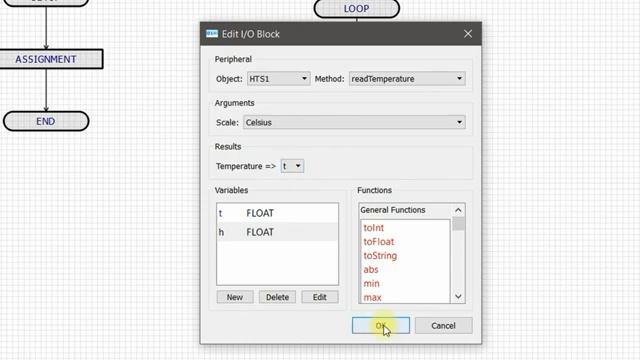Image resolution: width=640 pixels, height=360 pixels.
Task: Select the toFloat function
Action: [379, 242]
